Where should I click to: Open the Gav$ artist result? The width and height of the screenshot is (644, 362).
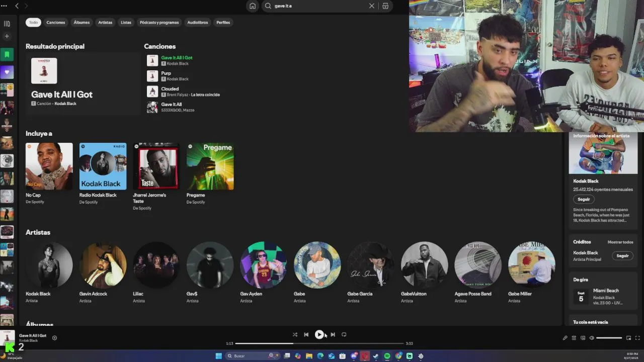click(210, 265)
